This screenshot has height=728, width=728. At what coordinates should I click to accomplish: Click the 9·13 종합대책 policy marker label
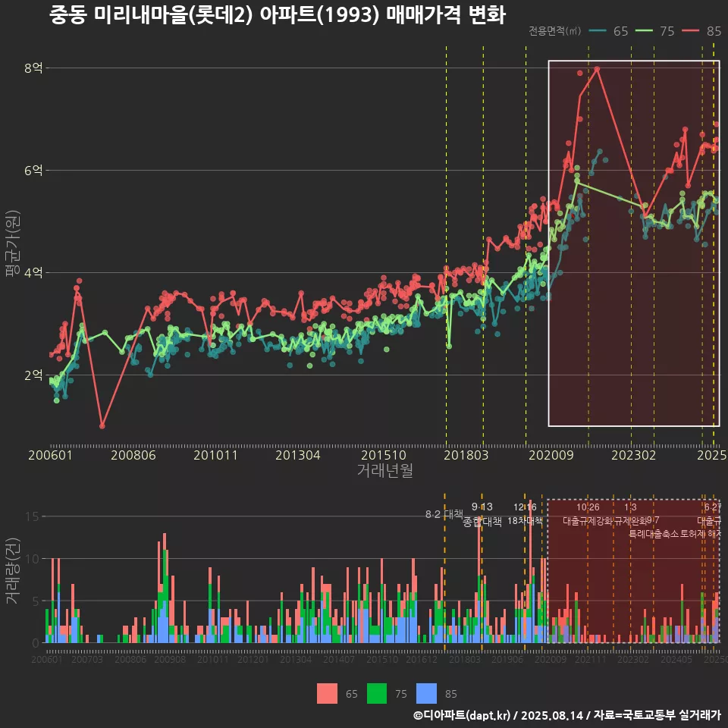pos(482,514)
